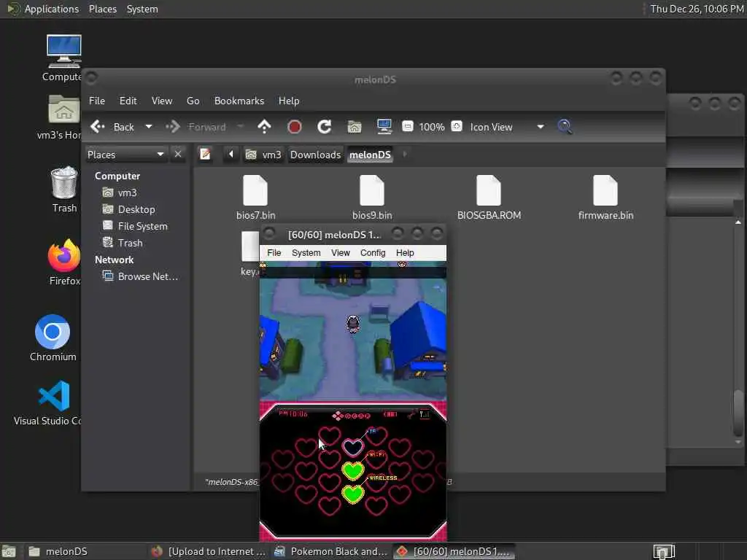Open the Computer toolbar icon
Image resolution: width=747 pixels, height=560 pixels.
(384, 127)
